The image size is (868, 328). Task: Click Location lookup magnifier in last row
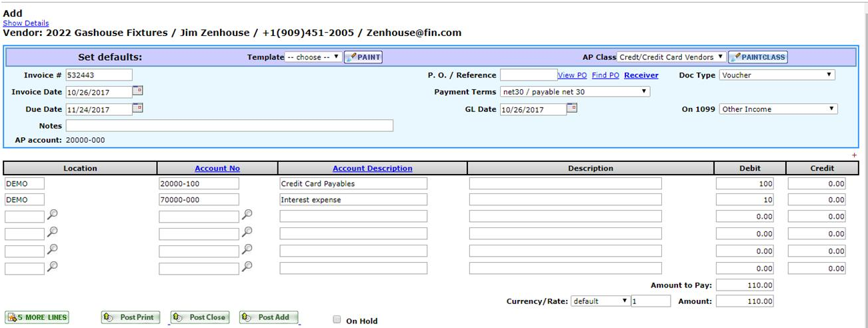pos(53,267)
